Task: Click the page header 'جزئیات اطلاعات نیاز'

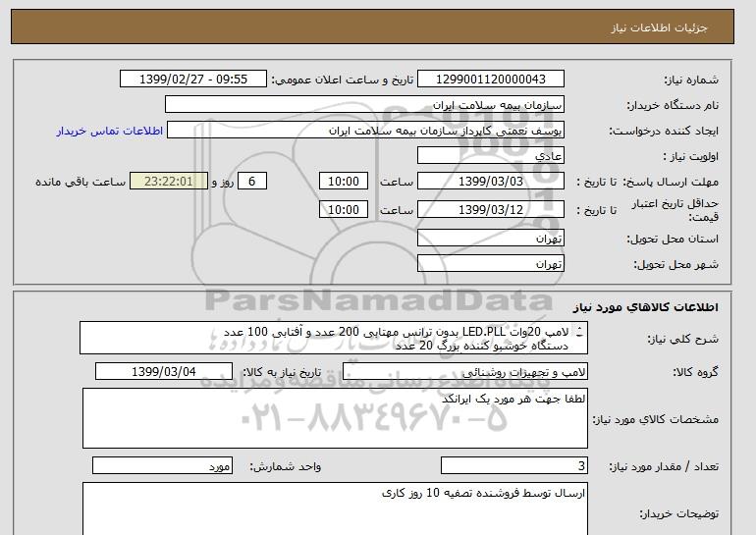Action: (x=659, y=27)
